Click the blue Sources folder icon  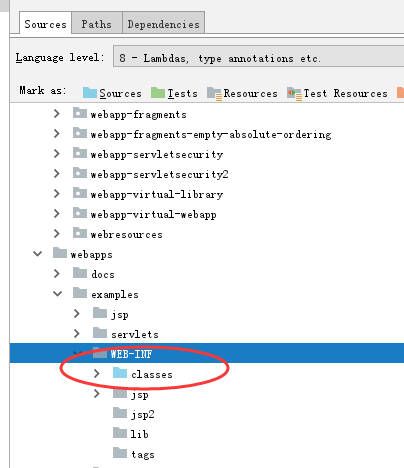90,92
